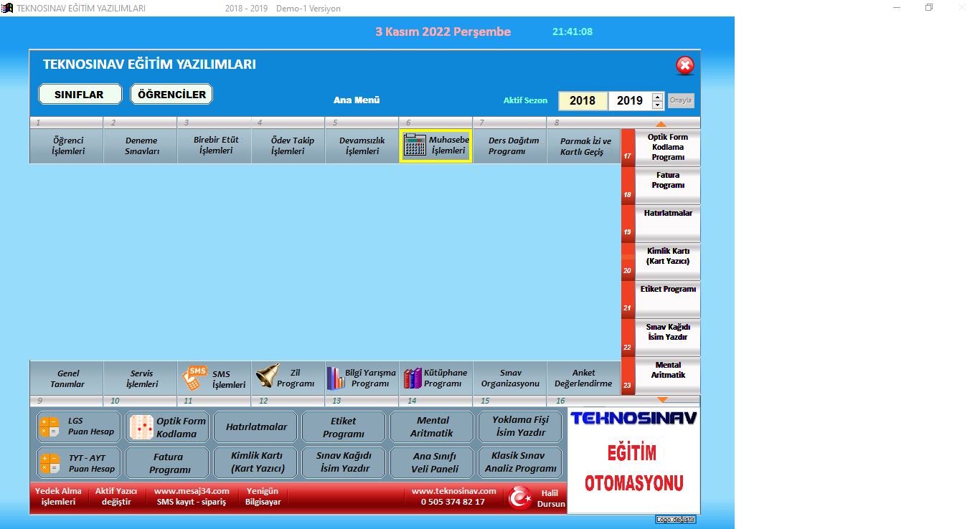
Task: Click Kütüphane Programı books icon
Action: (413, 378)
